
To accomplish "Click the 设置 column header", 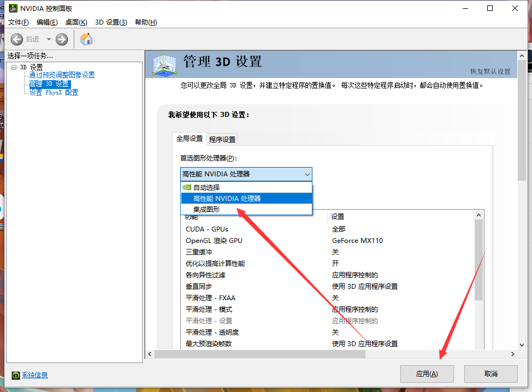I will 400,217.
